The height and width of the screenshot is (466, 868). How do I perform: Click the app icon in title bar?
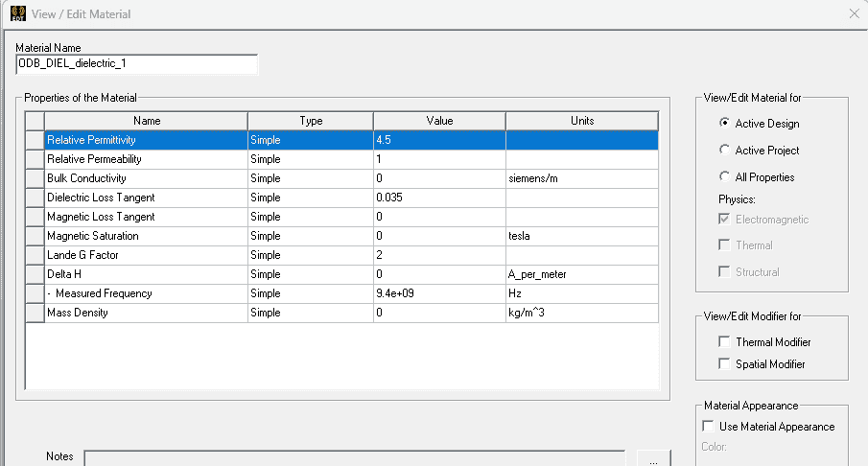16,14
